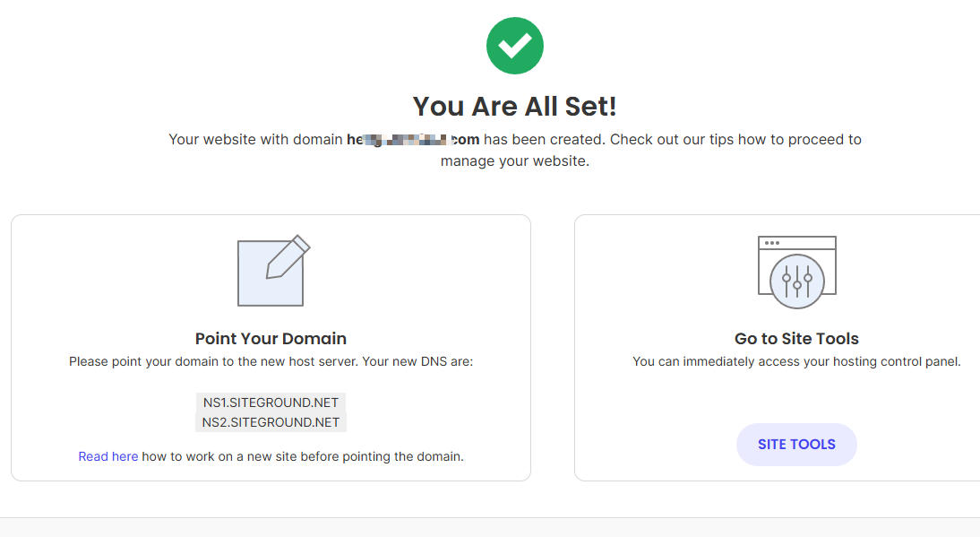The image size is (980, 537).
Task: Click the Point Your Domain heading
Action: 271,339
